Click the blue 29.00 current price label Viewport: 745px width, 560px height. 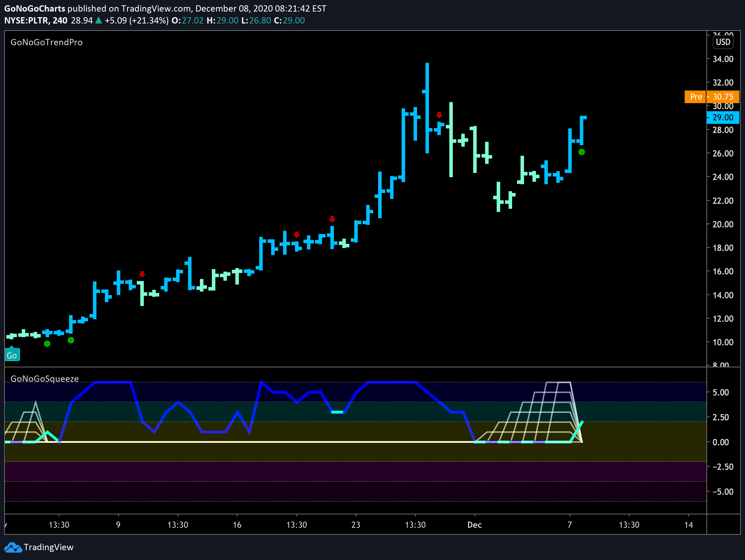click(723, 118)
